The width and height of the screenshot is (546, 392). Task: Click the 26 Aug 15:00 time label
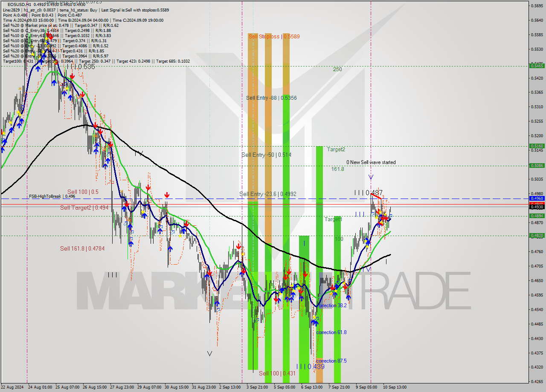(96, 387)
